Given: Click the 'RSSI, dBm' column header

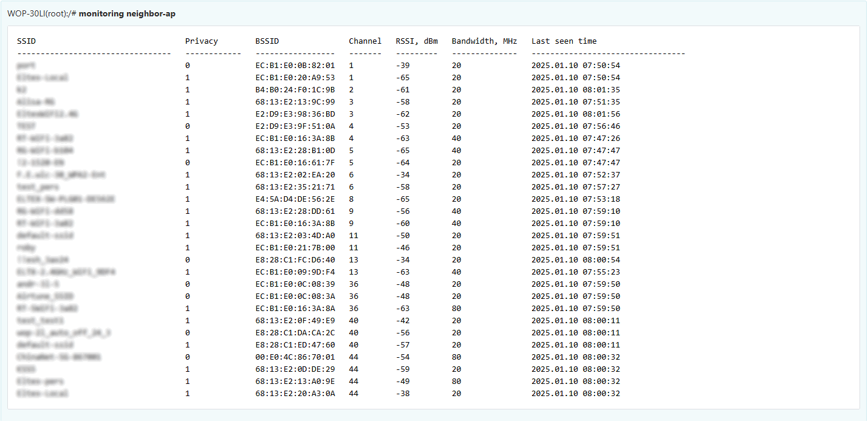Looking at the screenshot, I should [x=417, y=41].
